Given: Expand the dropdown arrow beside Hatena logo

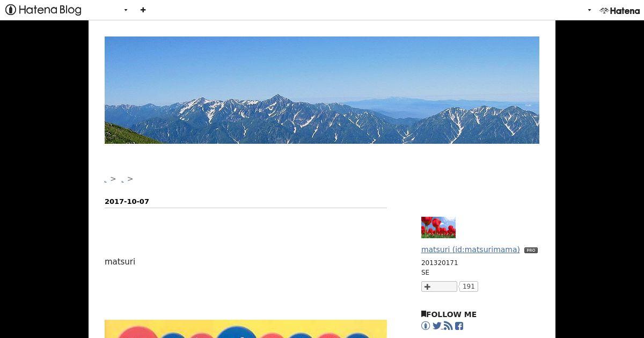Looking at the screenshot, I should pyautogui.click(x=589, y=10).
